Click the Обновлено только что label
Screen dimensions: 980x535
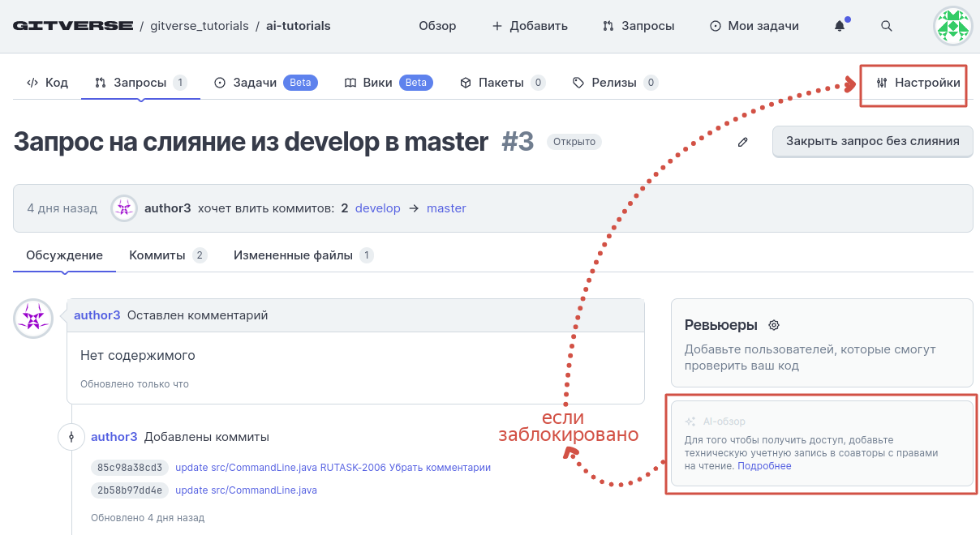pos(135,383)
